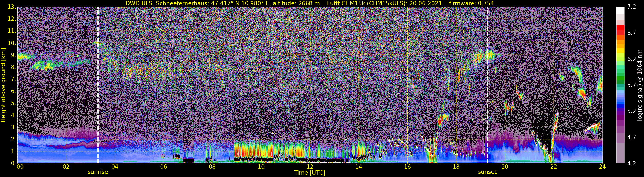Click the time axis tick label 10
The image size is (644, 177).
pos(261,167)
